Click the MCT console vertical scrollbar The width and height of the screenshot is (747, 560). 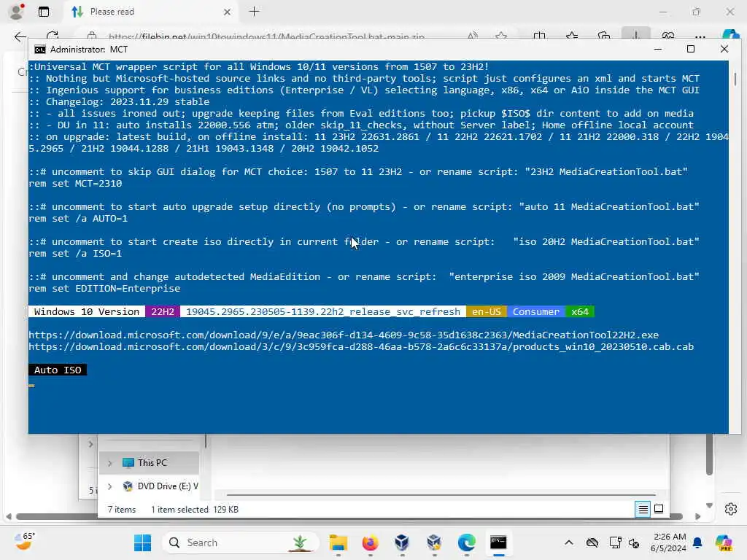[735, 79]
